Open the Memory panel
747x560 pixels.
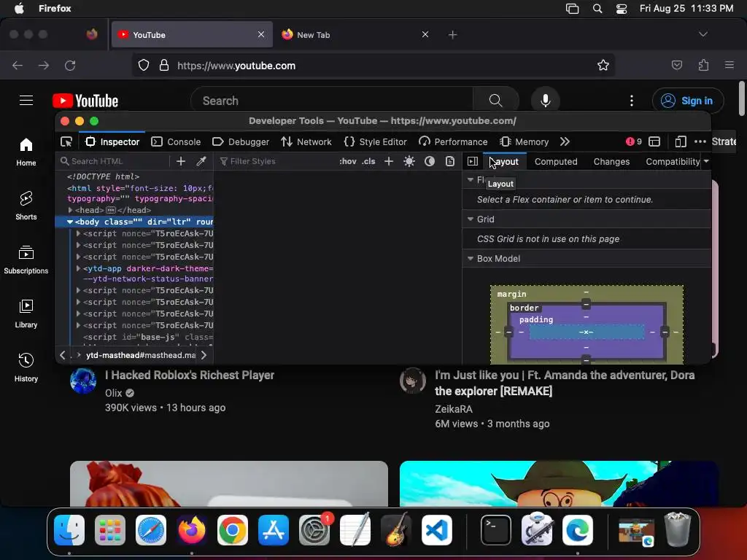click(x=525, y=142)
